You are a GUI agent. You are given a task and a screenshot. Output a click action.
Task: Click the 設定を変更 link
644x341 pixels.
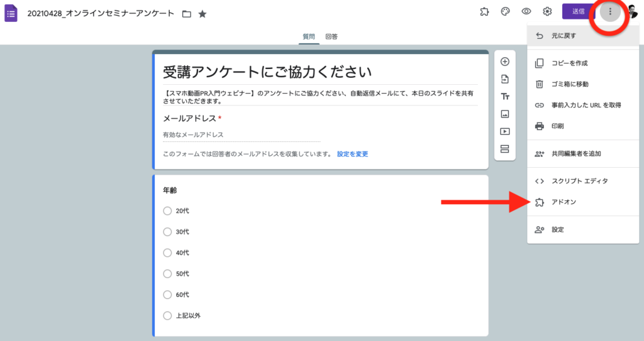352,154
